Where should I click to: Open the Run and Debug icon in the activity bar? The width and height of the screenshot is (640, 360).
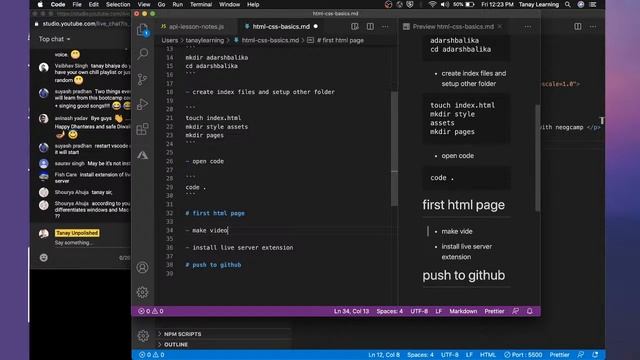click(x=142, y=104)
